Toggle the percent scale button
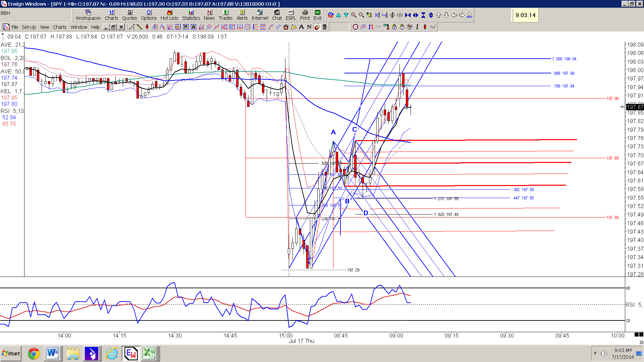The width and height of the screenshot is (644, 362). 377,15
